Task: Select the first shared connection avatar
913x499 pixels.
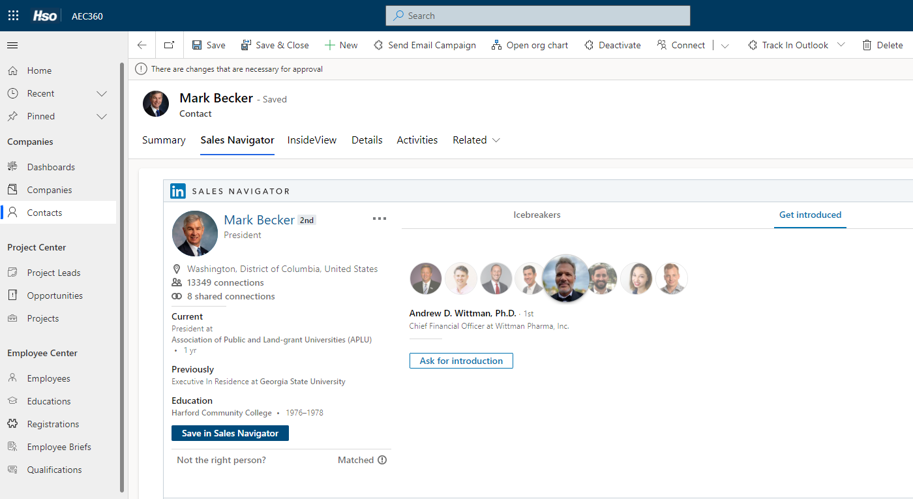Action: coord(426,278)
